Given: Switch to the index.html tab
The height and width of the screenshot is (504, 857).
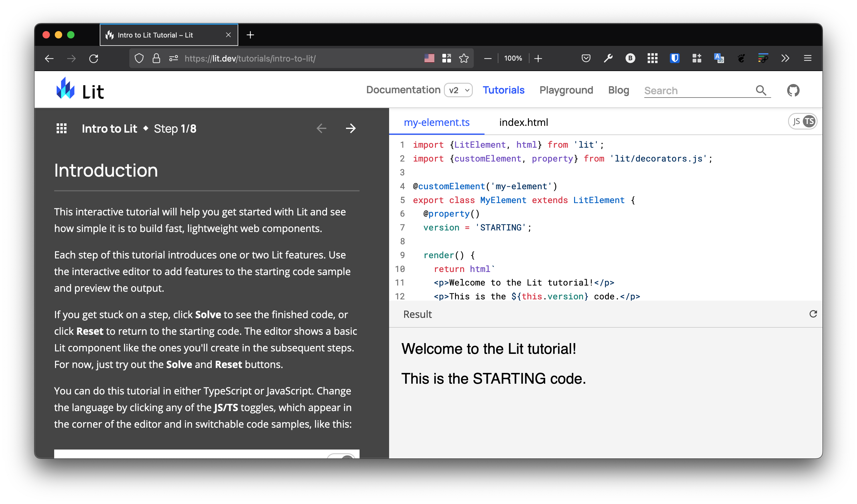Looking at the screenshot, I should click(x=523, y=122).
